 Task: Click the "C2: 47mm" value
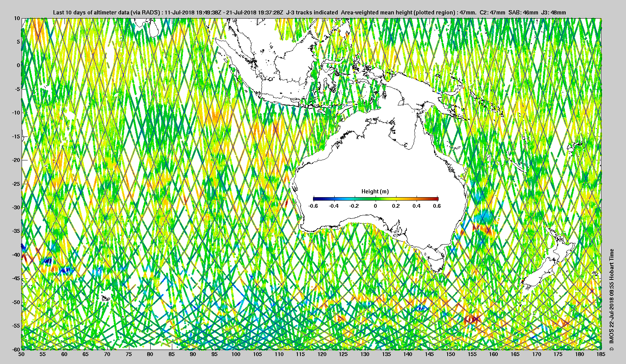pyautogui.click(x=492, y=13)
